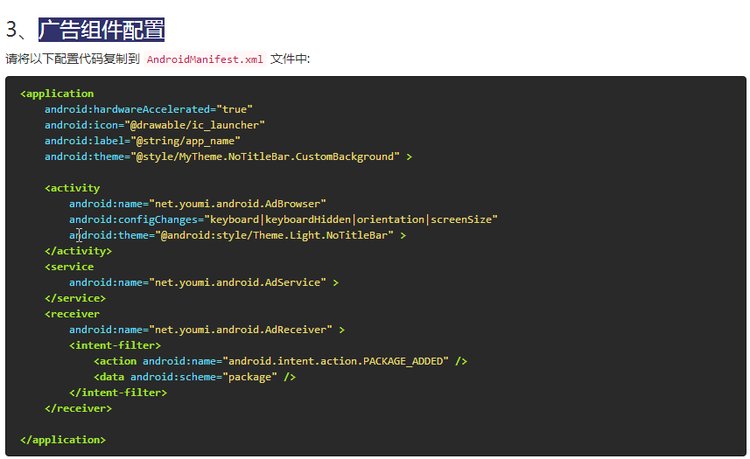Click the closing </intent-filter> tag
The height and width of the screenshot is (459, 750).
point(118,393)
